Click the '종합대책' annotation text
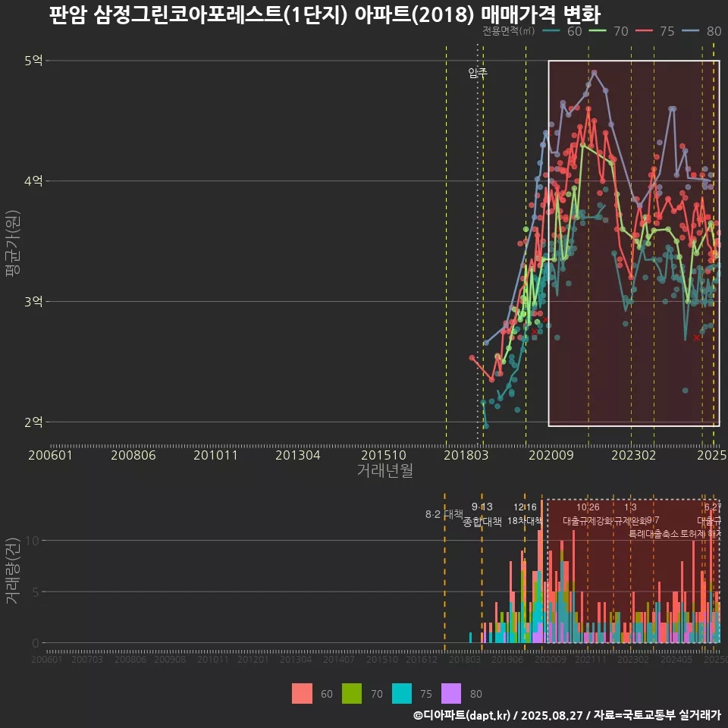This screenshot has height=728, width=728. (482, 522)
